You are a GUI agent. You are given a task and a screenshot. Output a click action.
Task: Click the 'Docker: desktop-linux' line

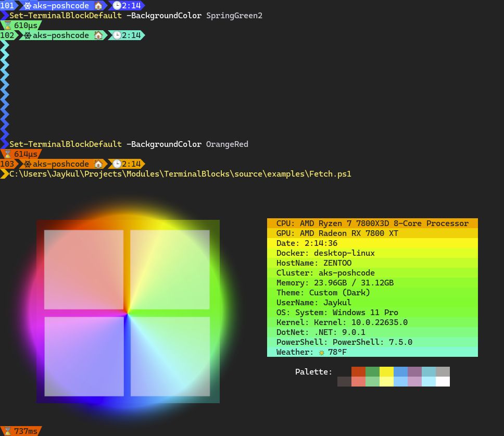tap(372, 253)
